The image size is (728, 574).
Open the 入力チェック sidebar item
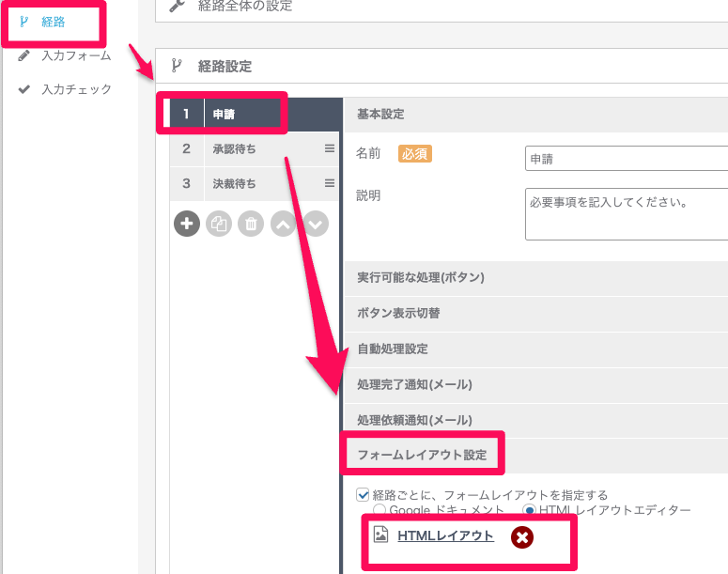tap(77, 89)
